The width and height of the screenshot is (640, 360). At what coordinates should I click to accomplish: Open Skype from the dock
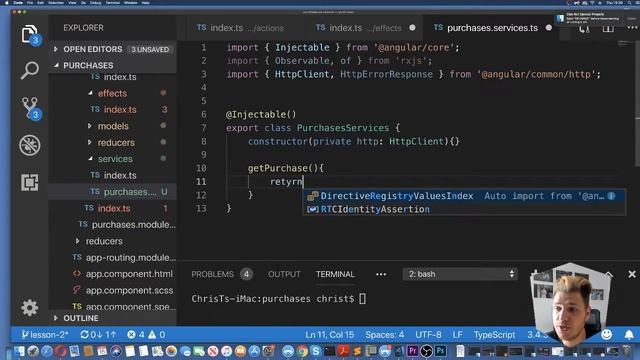pyautogui.click(x=316, y=351)
